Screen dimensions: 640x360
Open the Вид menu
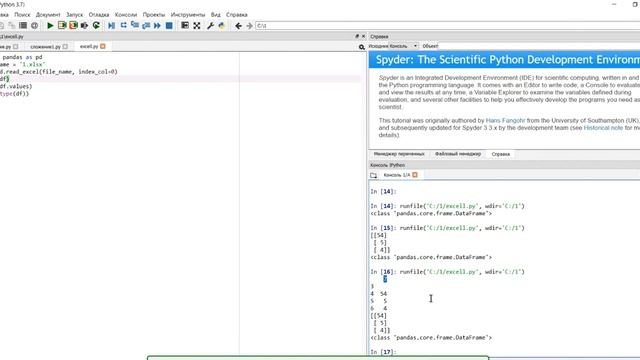point(216,15)
